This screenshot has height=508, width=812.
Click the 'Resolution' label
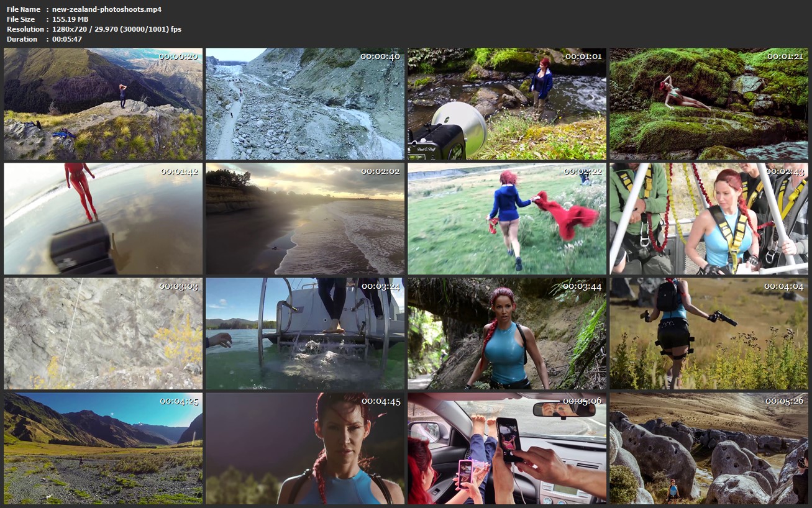(x=25, y=29)
